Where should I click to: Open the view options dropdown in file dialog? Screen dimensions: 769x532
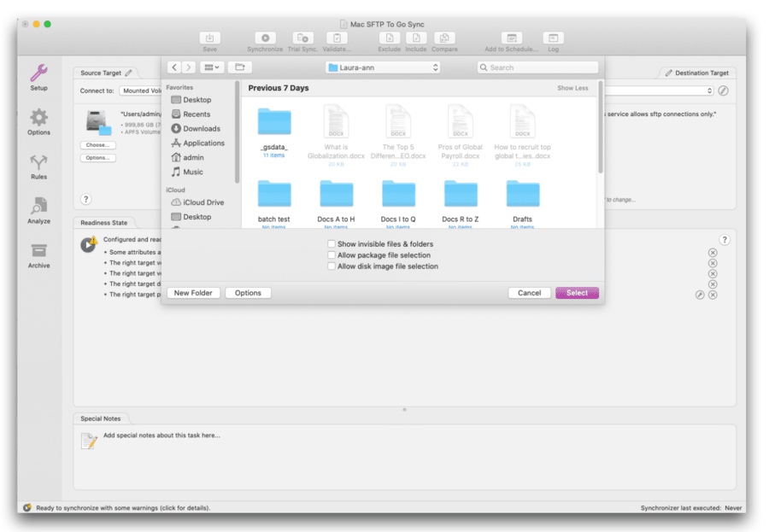coord(211,66)
